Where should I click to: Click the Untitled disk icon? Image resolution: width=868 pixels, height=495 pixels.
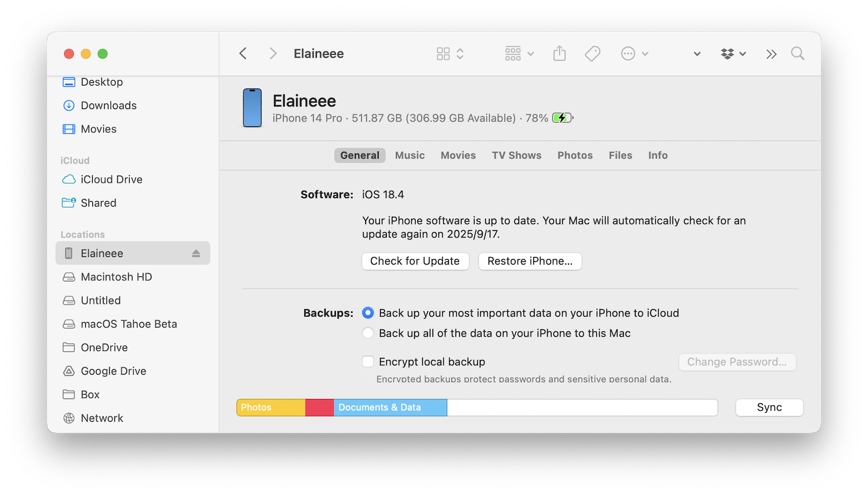coord(69,300)
